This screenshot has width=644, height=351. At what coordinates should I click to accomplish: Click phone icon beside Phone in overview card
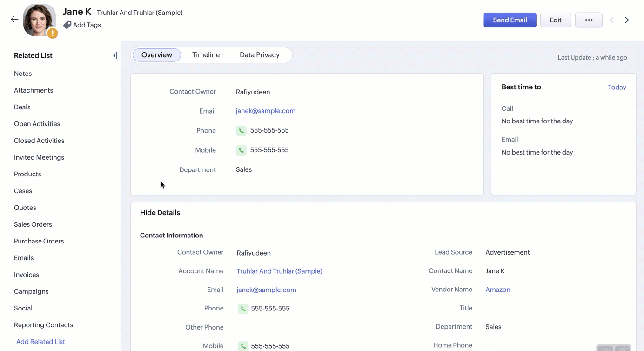click(x=241, y=131)
